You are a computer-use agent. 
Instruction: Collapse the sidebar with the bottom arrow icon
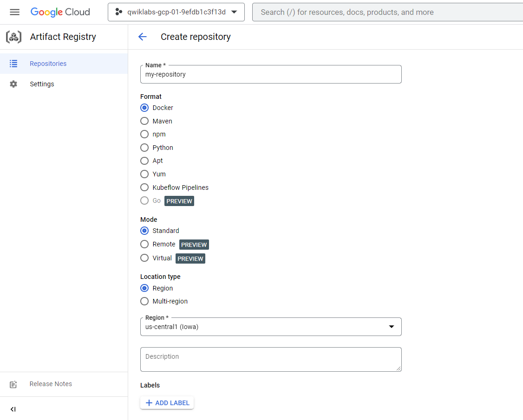13,409
